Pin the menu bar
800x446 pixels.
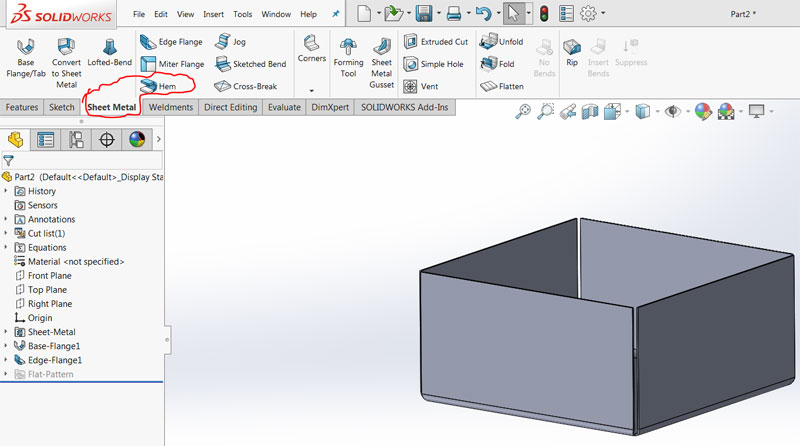point(336,14)
